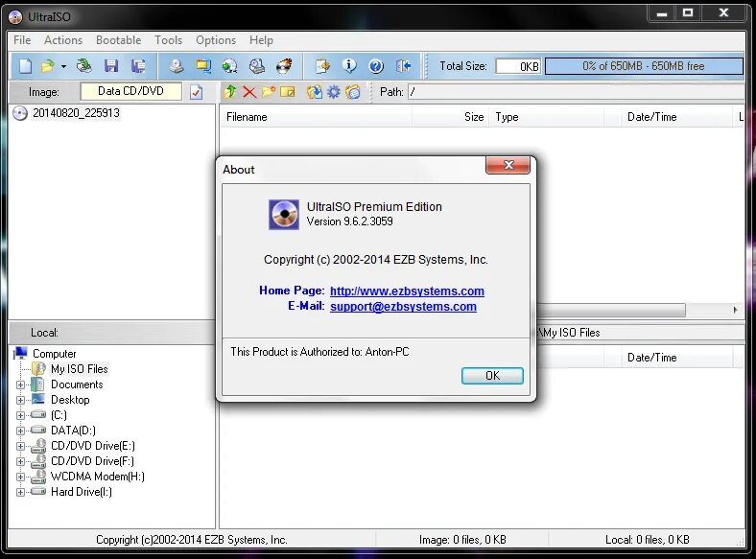The width and height of the screenshot is (756, 559).
Task: Open the Tools menu
Action: click(168, 40)
